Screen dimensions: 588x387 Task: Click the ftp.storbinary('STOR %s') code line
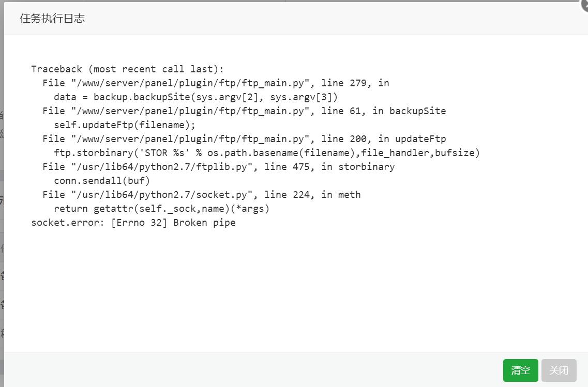tap(267, 153)
